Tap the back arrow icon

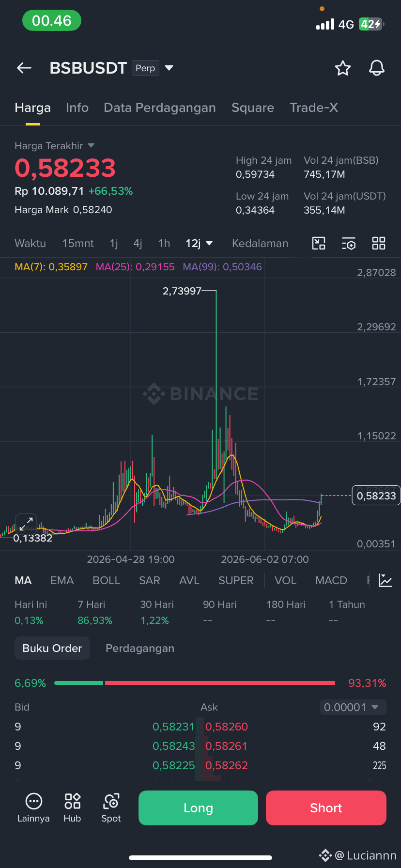pyautogui.click(x=24, y=68)
